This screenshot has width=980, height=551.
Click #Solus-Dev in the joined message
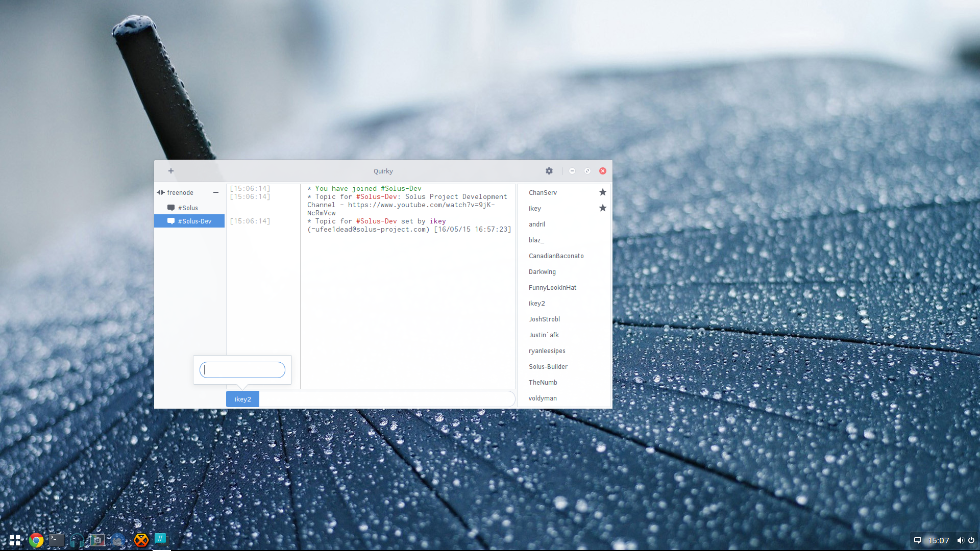point(401,189)
